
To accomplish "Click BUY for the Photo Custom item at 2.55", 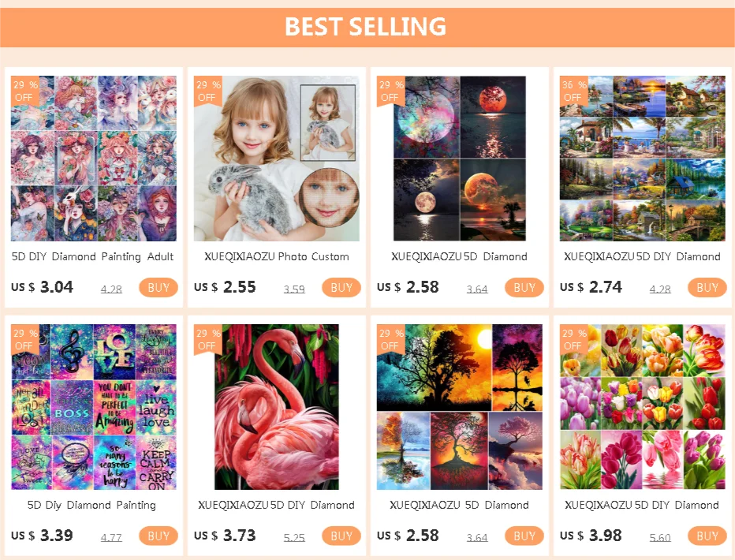I will tap(341, 287).
